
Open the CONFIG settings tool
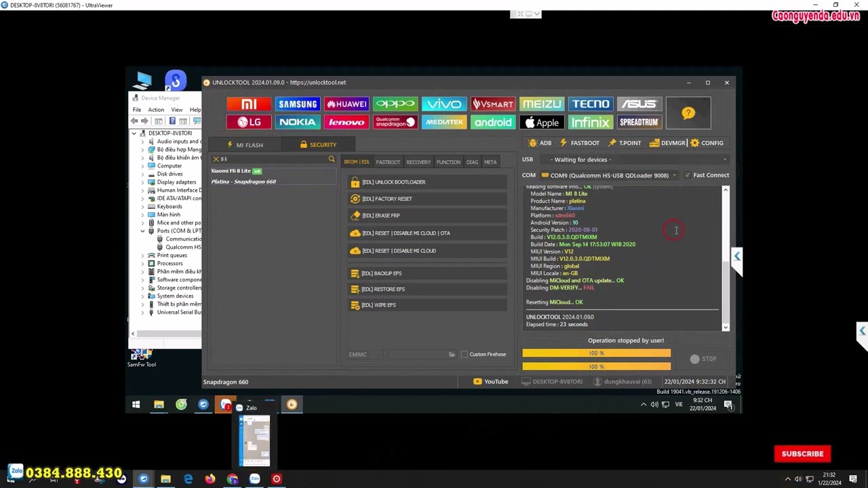coord(707,143)
